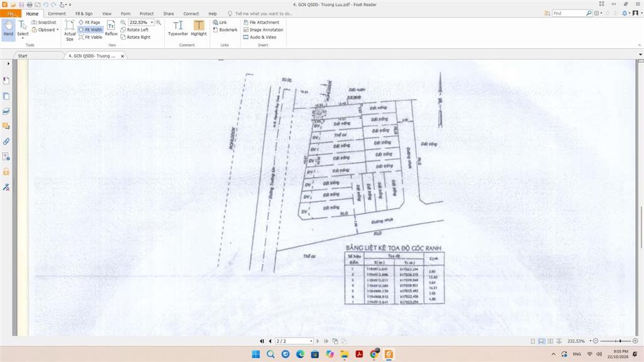Open Reflow view

click(111, 28)
